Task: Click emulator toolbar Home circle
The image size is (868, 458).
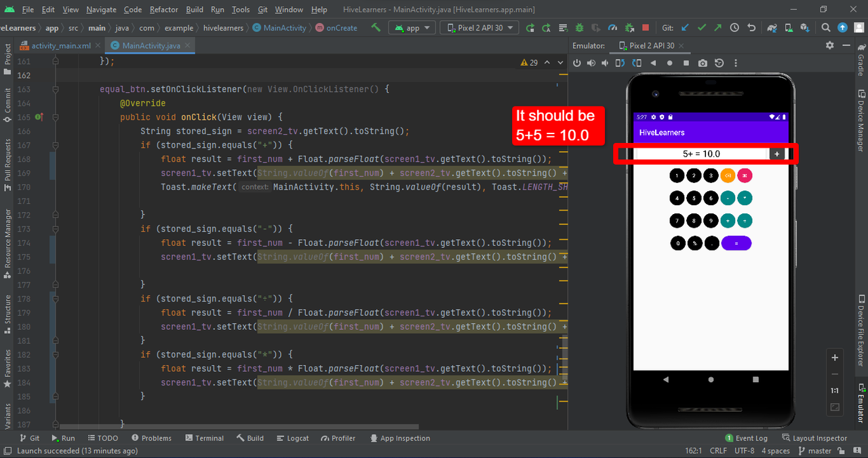Action: pyautogui.click(x=669, y=62)
